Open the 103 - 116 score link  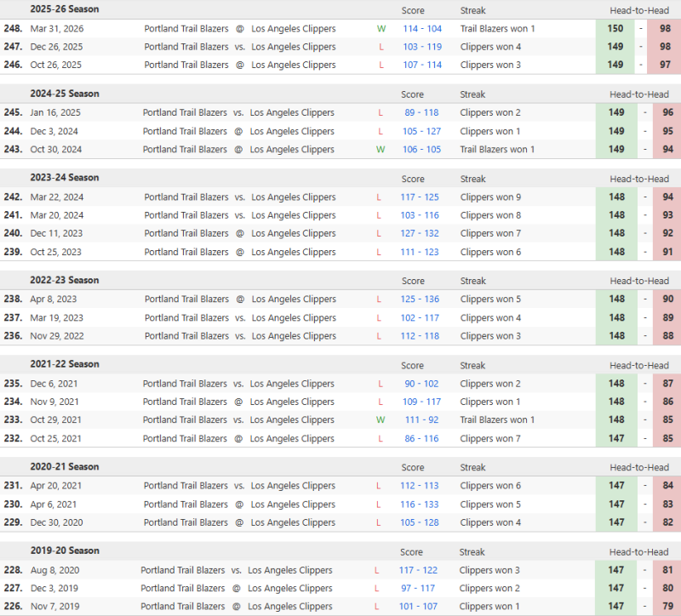420,216
